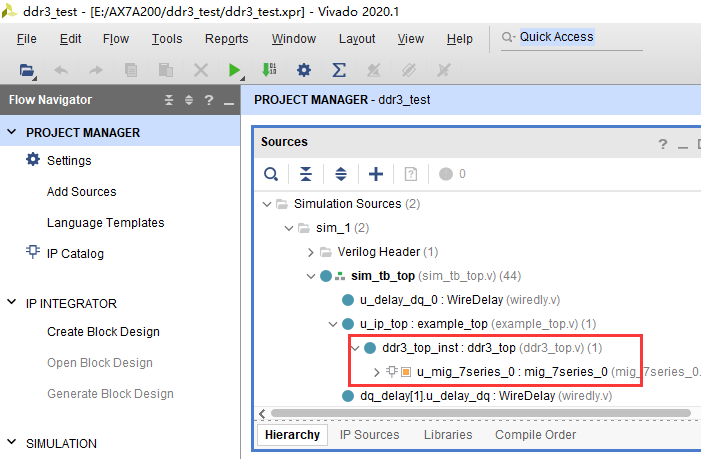
Task: Click the Sources panel missing-file info icon
Action: (410, 174)
